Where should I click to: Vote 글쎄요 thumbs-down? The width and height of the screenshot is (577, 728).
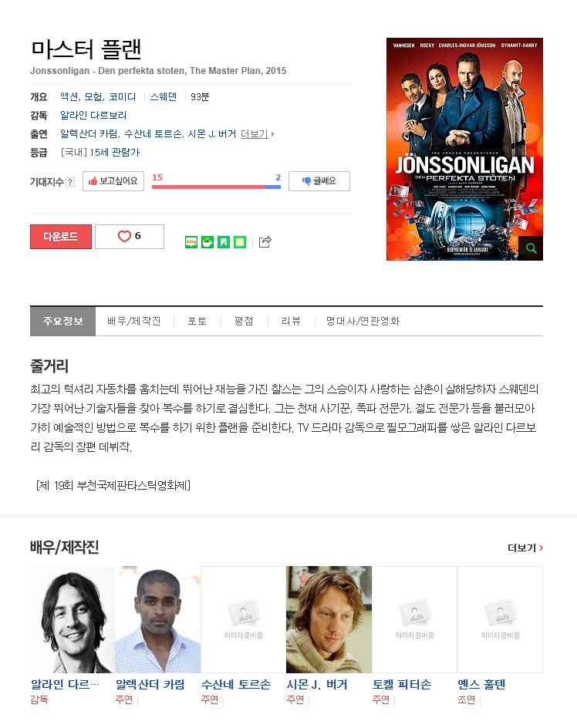coord(319,181)
